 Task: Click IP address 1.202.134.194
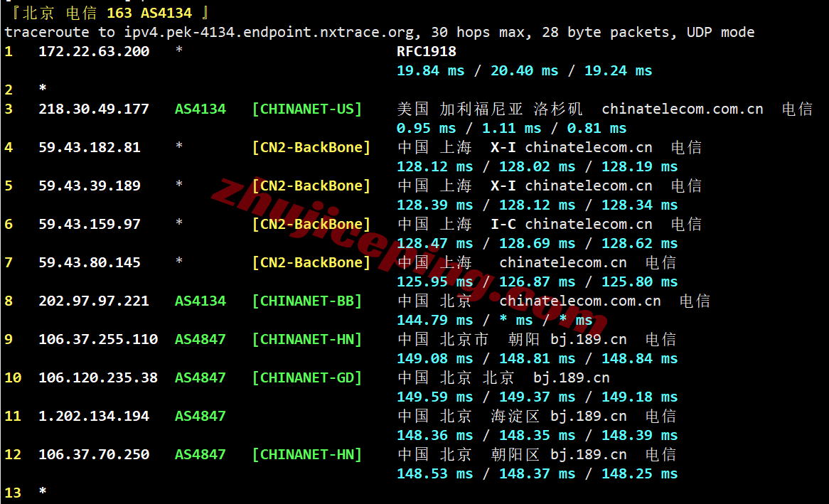94,417
